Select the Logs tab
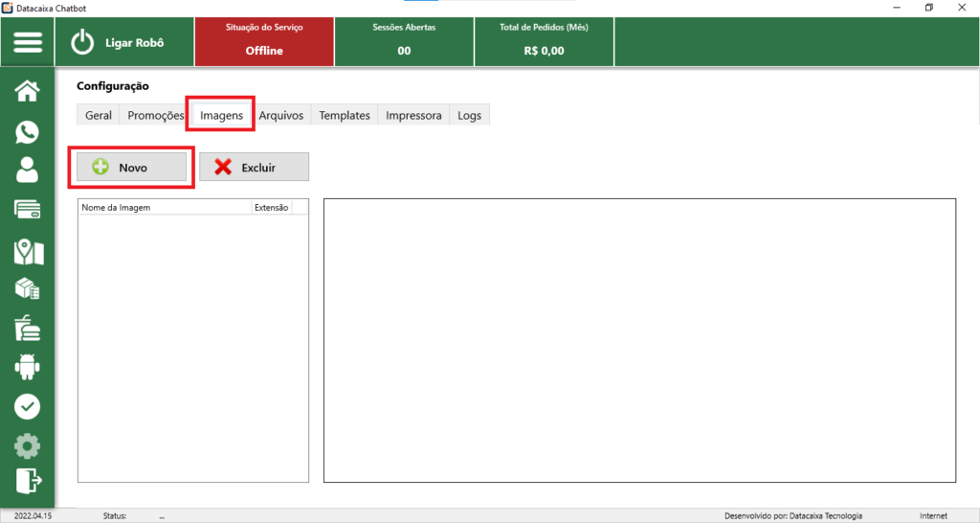The width and height of the screenshot is (980, 523). [469, 115]
